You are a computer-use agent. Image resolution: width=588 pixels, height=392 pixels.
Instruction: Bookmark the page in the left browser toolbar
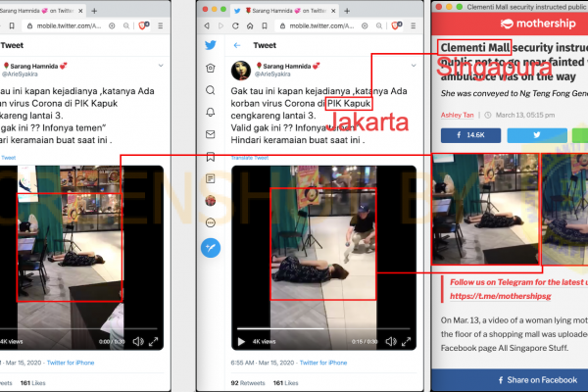12,25
